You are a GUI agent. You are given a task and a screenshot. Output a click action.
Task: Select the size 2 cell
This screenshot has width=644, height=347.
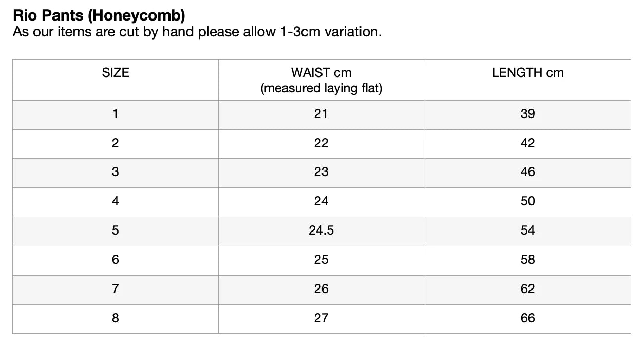coord(116,143)
